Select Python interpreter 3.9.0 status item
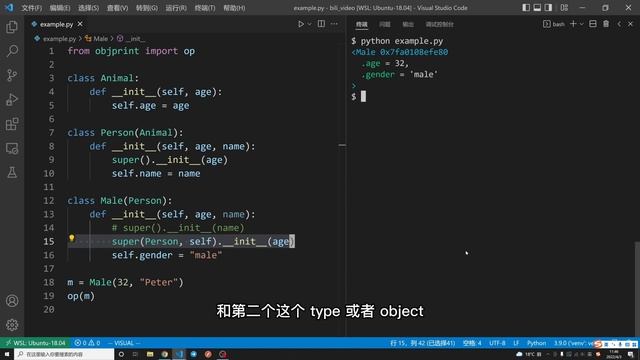640x360 pixels. (573, 343)
